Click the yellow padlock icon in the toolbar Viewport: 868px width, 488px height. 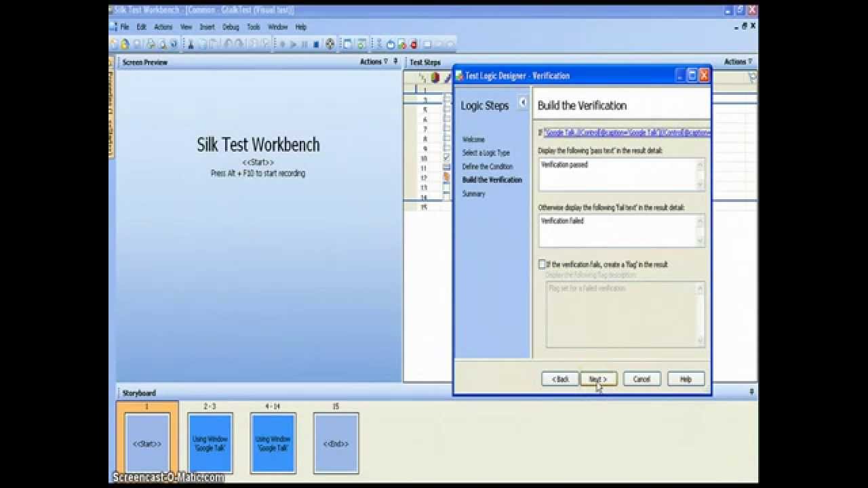coord(125,44)
